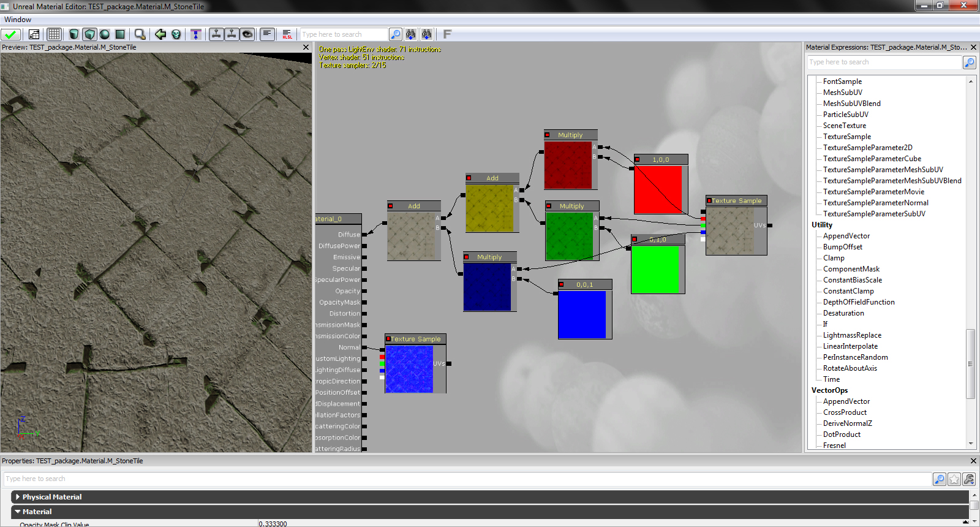Select TextureSample in the expressions list
The width and height of the screenshot is (980, 527).
tap(846, 137)
